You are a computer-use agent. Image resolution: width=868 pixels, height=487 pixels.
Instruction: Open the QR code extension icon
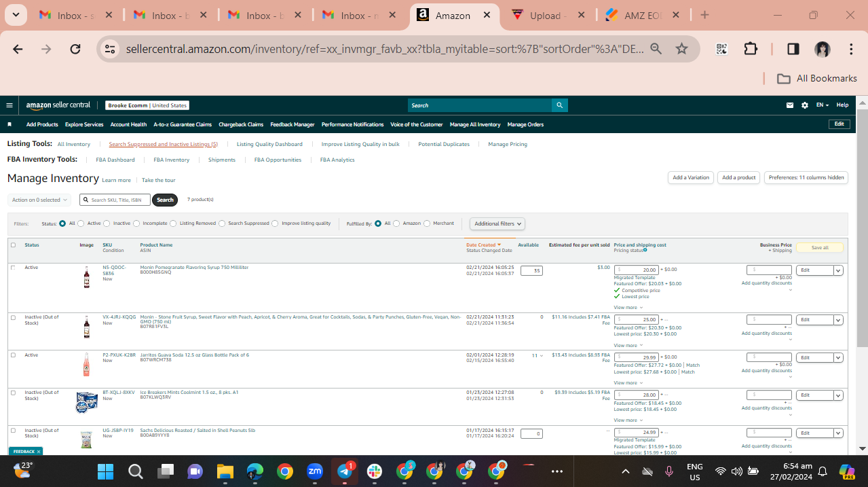pos(721,49)
